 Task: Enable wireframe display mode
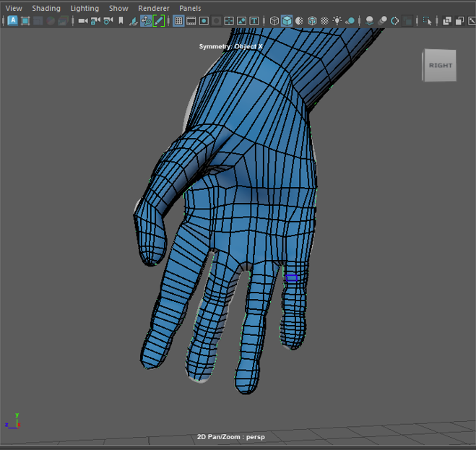tap(274, 21)
